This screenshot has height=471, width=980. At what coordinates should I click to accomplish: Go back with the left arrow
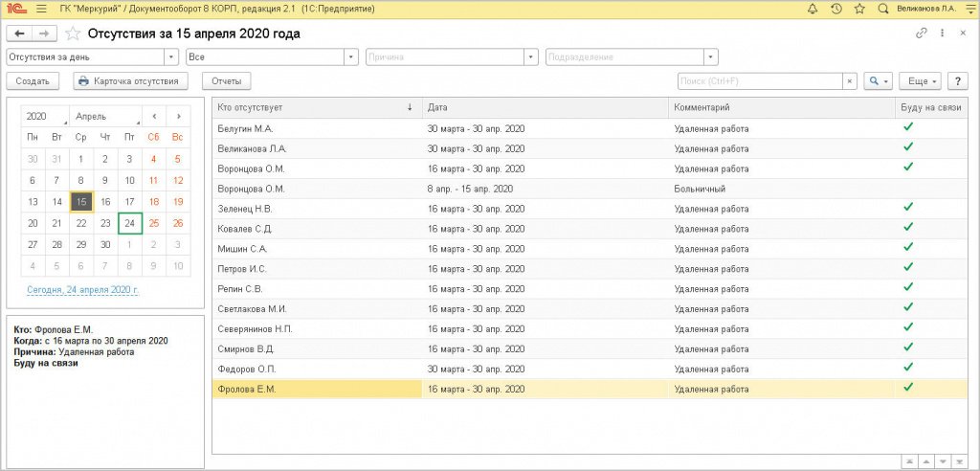click(19, 34)
